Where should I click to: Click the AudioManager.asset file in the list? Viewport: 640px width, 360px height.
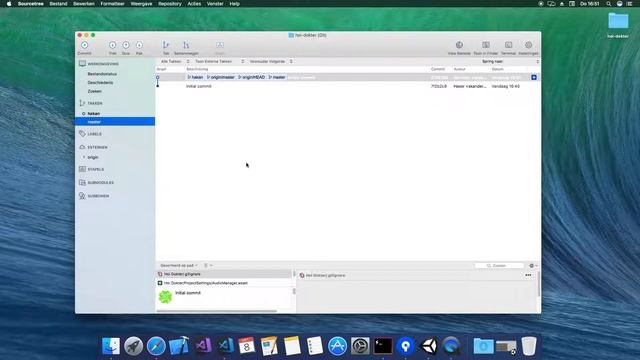pos(224,283)
